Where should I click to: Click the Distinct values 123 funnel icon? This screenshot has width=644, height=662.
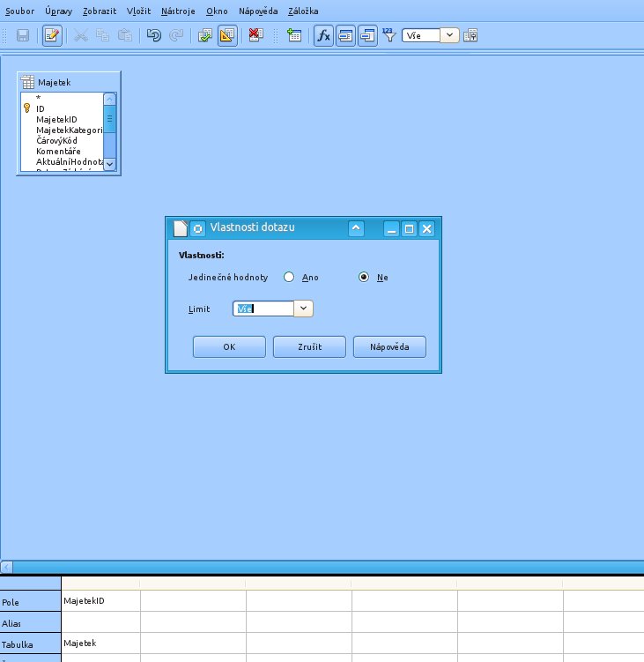coord(389,35)
